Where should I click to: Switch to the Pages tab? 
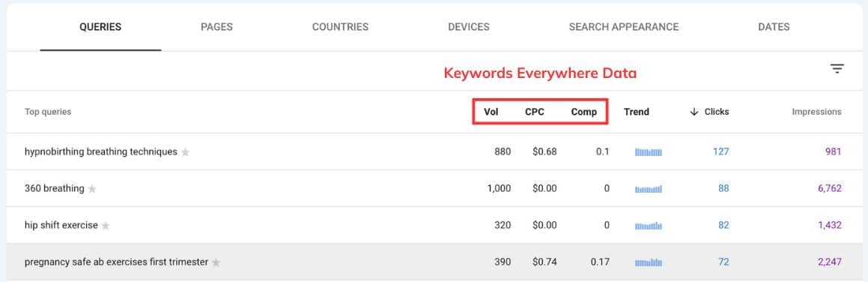point(216,26)
